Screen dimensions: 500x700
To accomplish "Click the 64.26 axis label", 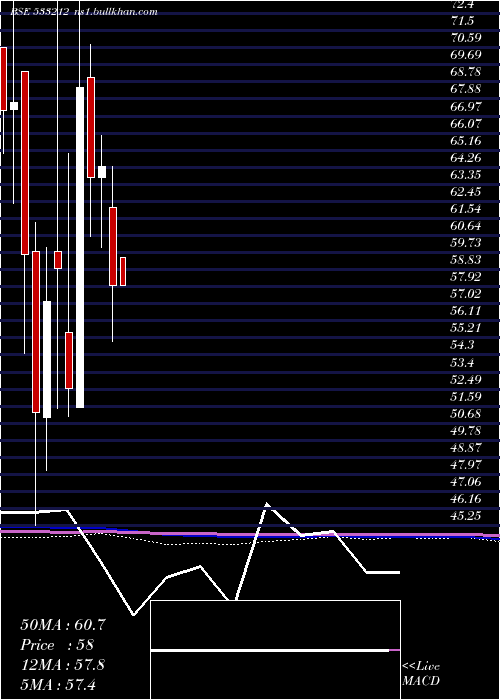I will tap(466, 158).
